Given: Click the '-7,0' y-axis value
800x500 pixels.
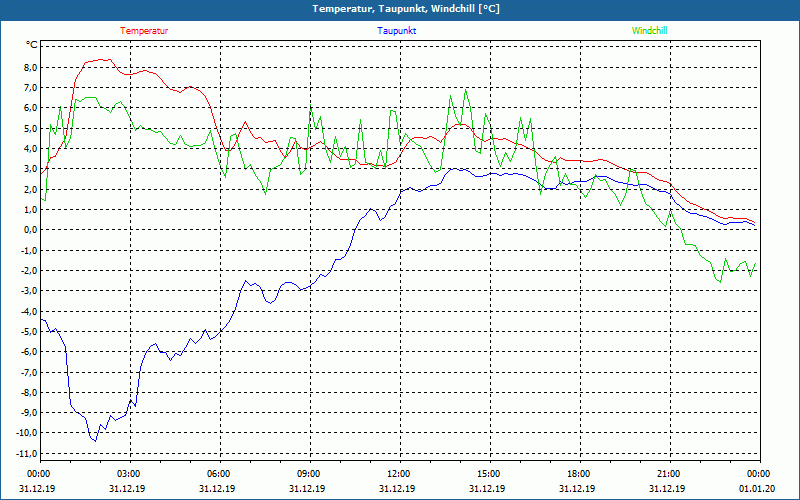Looking at the screenshot, I should [x=29, y=372].
